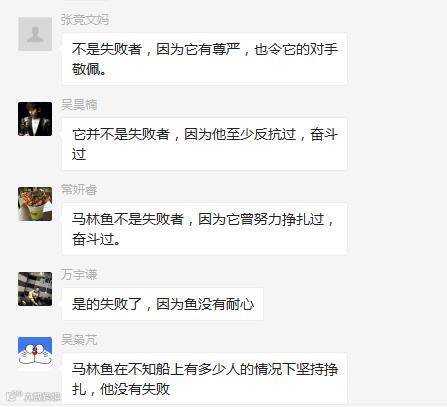This screenshot has height=407, width=447.
Task: Click the sender name 万宇谦
Action: pos(79,275)
